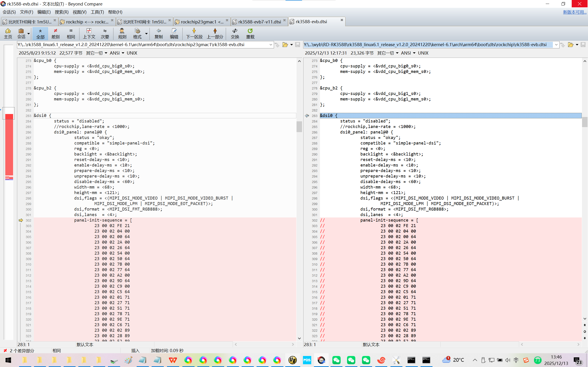The height and width of the screenshot is (367, 588).
Task: Click the 重载 reload icon
Action: coord(250,33)
